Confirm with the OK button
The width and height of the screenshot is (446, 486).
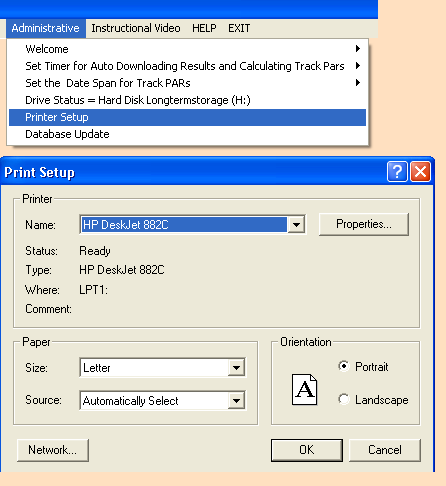pos(307,450)
